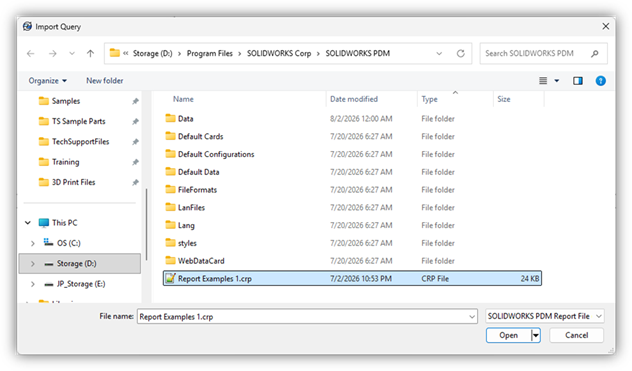Expand the address bar history dropdown
632x371 pixels.
[x=439, y=53]
